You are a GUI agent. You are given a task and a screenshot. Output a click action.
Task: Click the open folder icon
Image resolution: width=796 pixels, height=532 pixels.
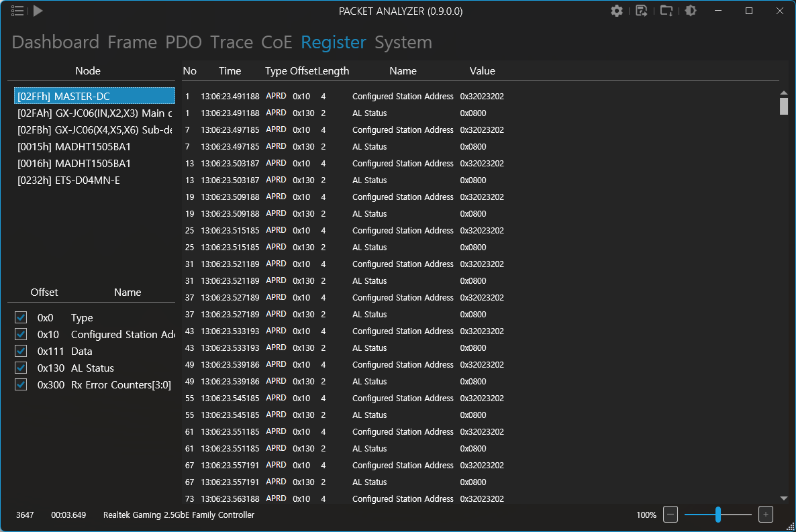click(666, 11)
